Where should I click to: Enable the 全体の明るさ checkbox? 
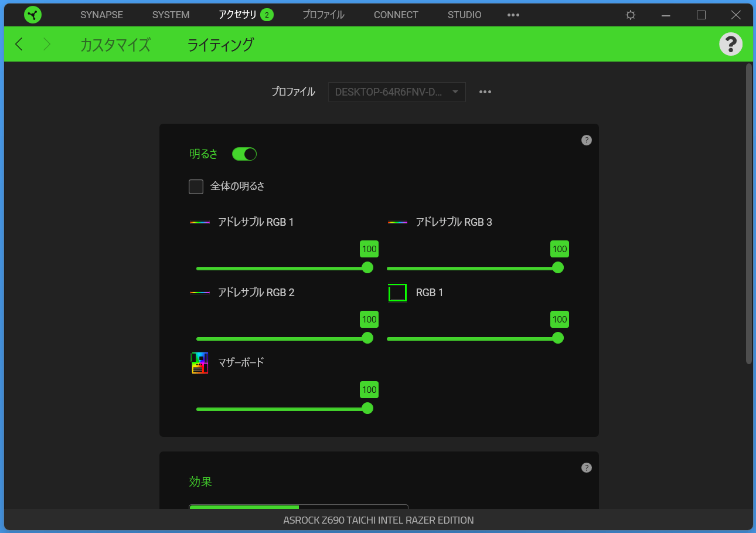[196, 186]
